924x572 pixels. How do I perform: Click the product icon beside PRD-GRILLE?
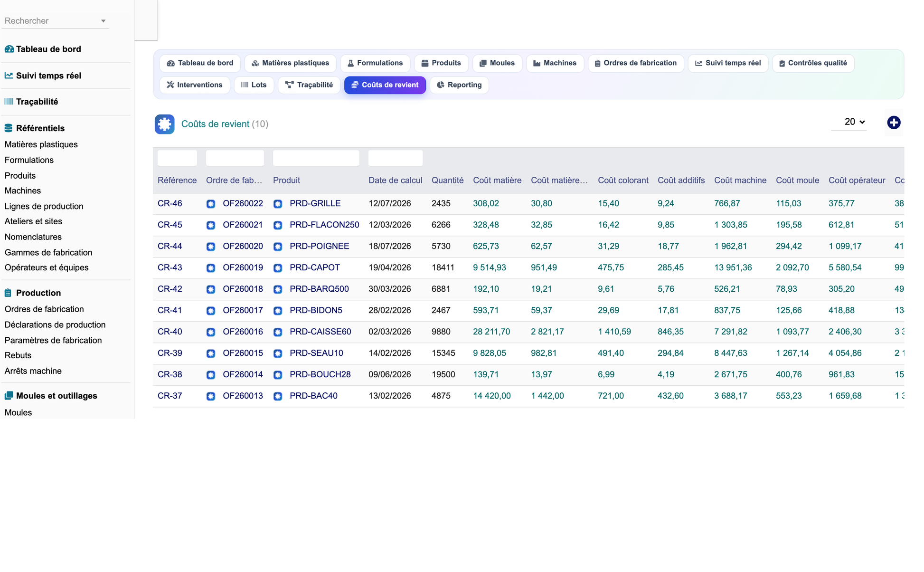coord(278,204)
